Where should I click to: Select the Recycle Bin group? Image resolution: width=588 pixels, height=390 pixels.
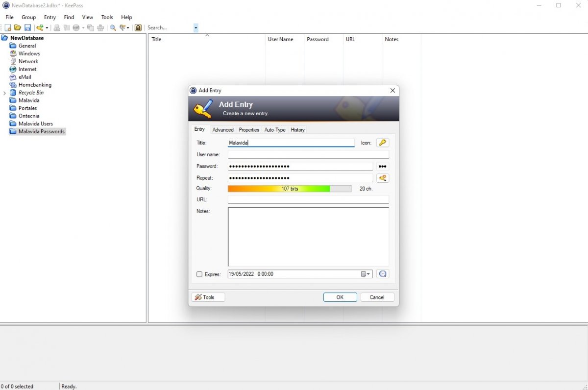click(31, 93)
